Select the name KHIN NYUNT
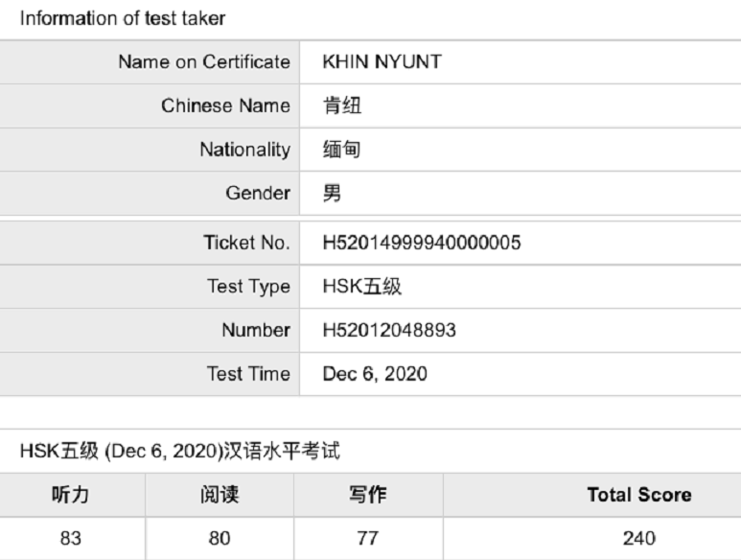This screenshot has height=560, width=741. [383, 62]
